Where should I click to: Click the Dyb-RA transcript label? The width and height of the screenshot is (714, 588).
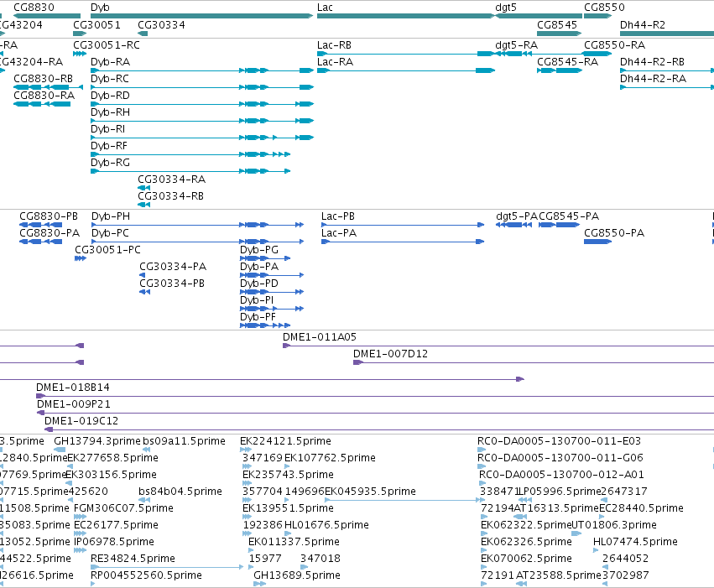click(110, 62)
